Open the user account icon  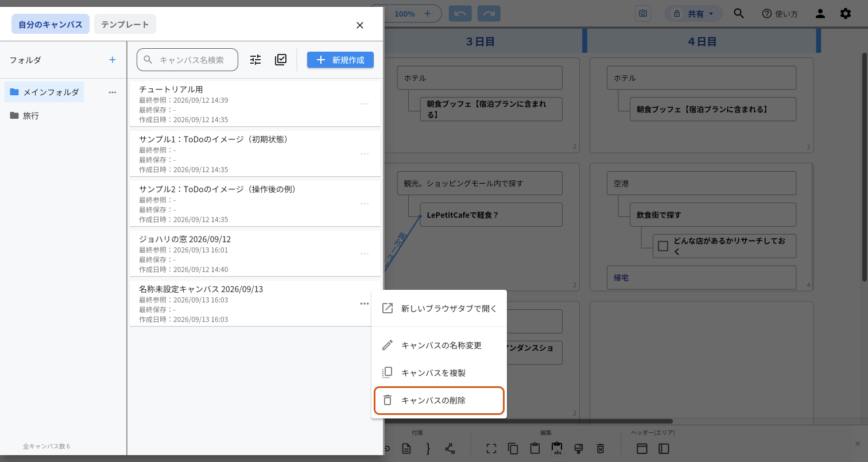pyautogui.click(x=820, y=14)
